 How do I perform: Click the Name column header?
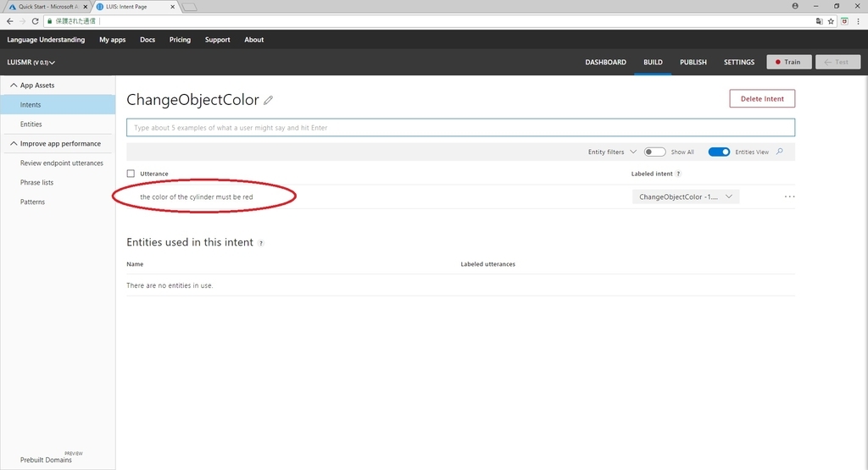tap(135, 264)
